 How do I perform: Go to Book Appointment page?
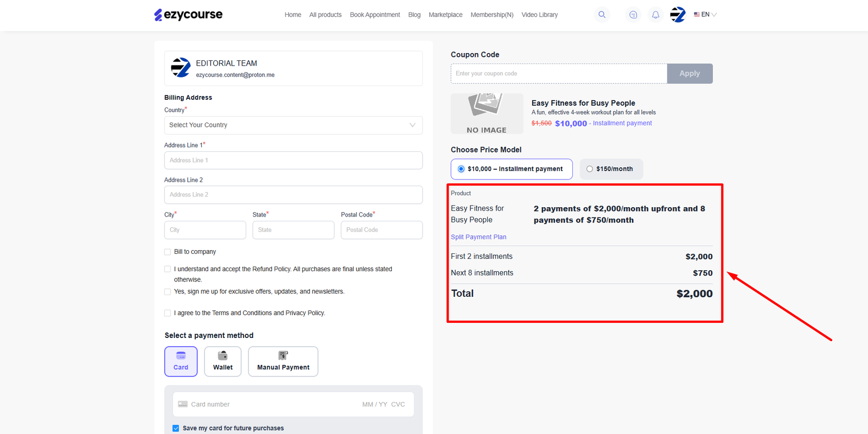point(374,15)
